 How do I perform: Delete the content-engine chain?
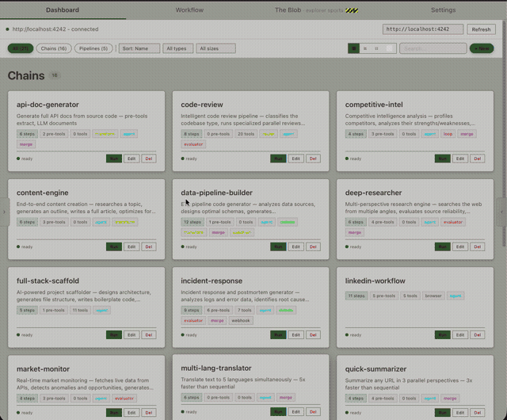149,246
